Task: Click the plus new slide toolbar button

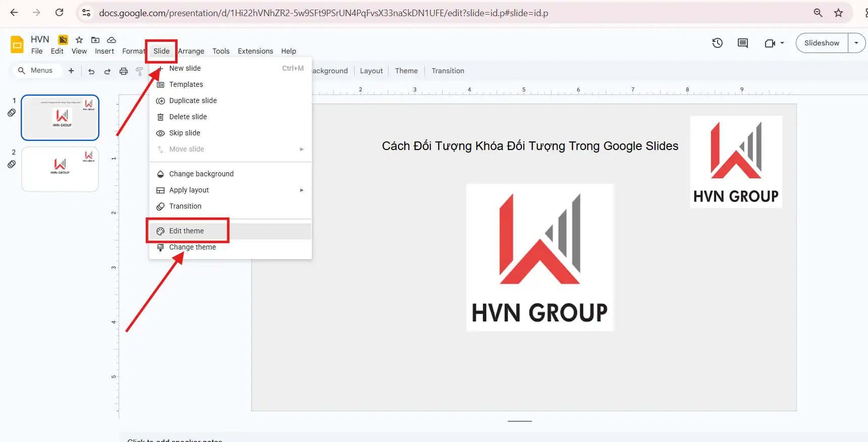Action: coord(71,71)
